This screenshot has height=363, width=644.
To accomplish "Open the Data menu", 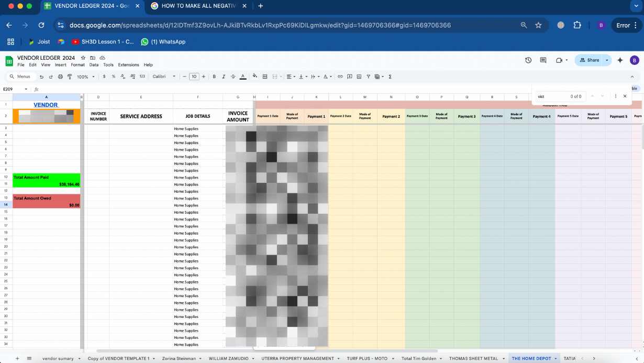I will pos(94,65).
